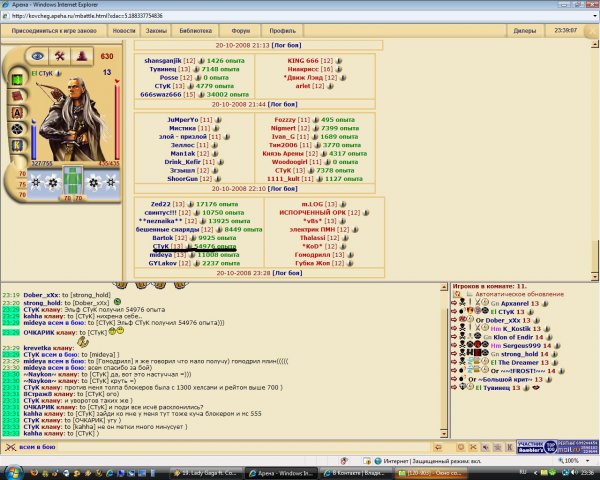Image resolution: width=600 pixels, height=480 pixels.
Task: Open the mail.ru rating banner
Action: tap(577, 447)
